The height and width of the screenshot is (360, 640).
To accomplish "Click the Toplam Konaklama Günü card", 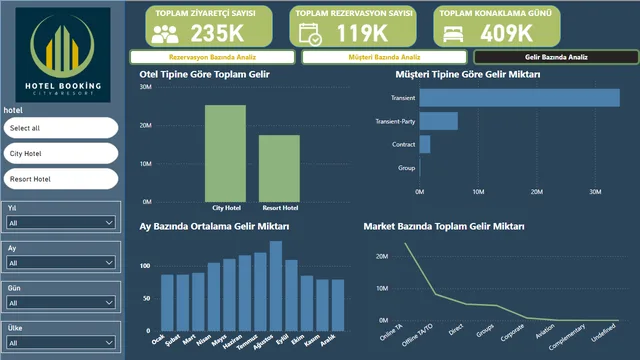I will (497, 27).
